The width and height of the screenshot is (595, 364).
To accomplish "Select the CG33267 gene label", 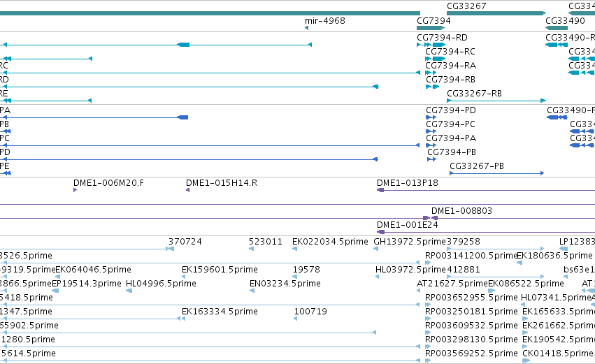I will pos(466,6).
